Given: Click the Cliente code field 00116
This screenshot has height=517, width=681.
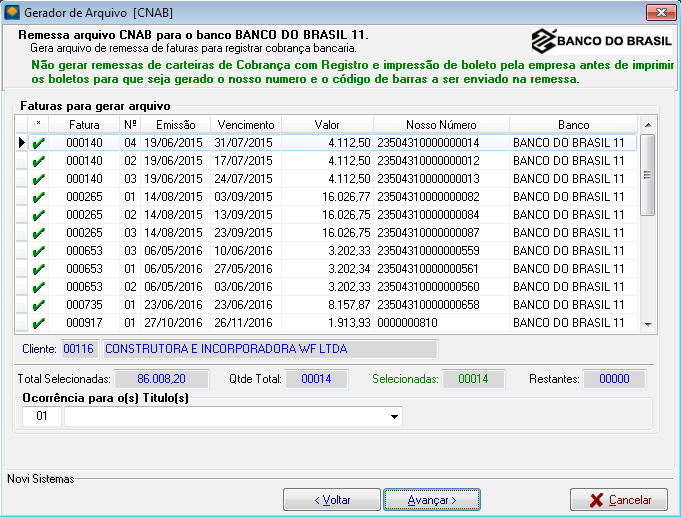Looking at the screenshot, I should pyautogui.click(x=79, y=349).
